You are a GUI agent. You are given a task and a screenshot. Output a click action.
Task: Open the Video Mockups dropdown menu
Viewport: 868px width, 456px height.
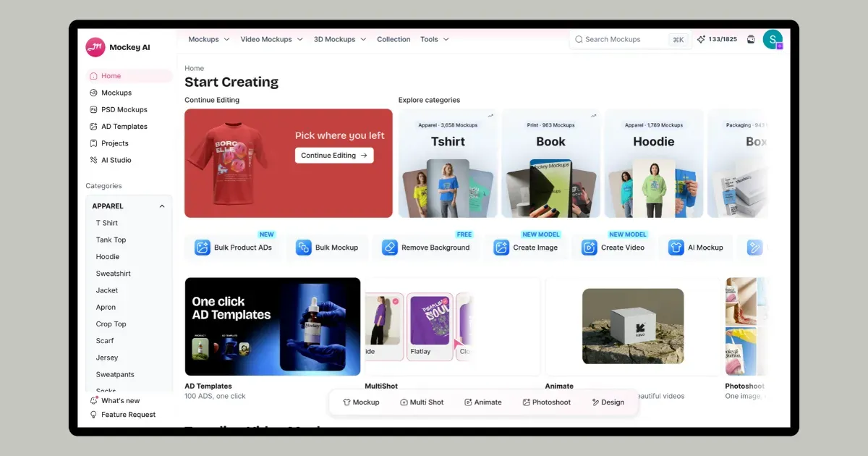[x=272, y=39]
